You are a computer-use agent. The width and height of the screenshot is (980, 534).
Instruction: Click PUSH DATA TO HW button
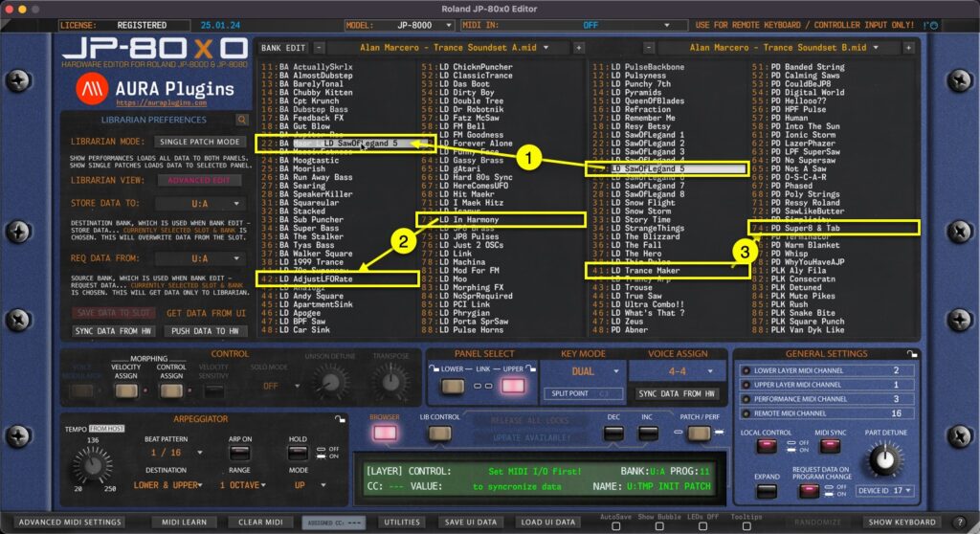(205, 331)
